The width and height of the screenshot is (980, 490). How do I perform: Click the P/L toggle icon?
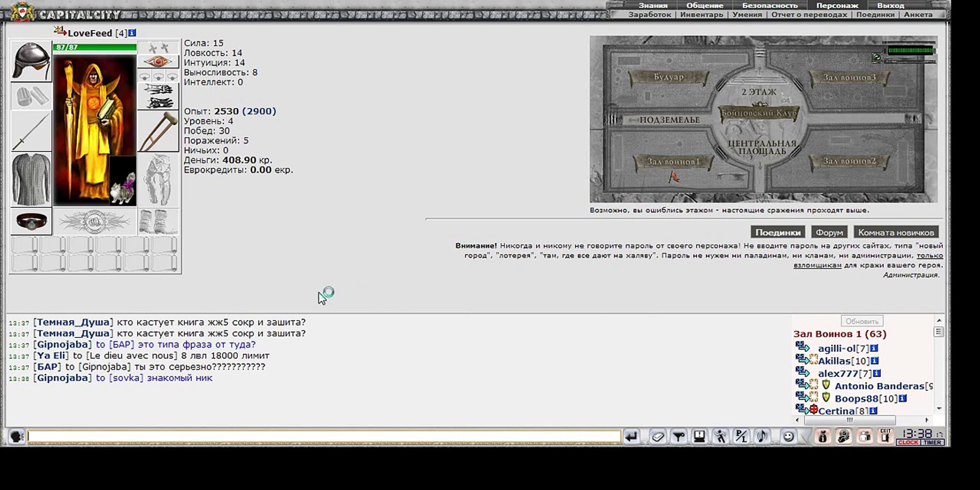(x=741, y=436)
